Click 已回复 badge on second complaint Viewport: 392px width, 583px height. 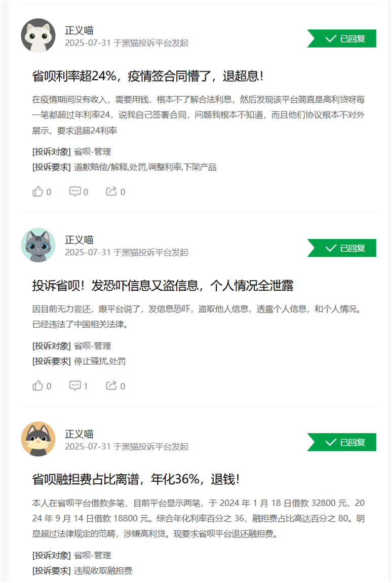[342, 248]
